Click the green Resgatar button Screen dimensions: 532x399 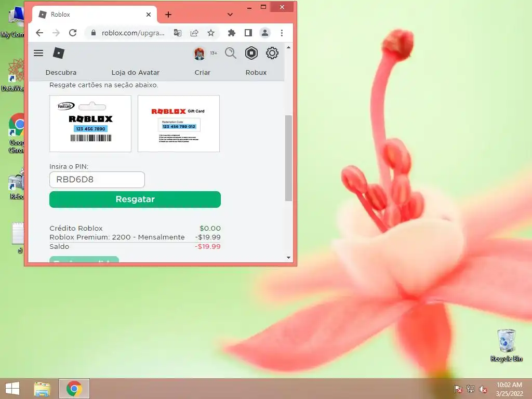point(135,199)
